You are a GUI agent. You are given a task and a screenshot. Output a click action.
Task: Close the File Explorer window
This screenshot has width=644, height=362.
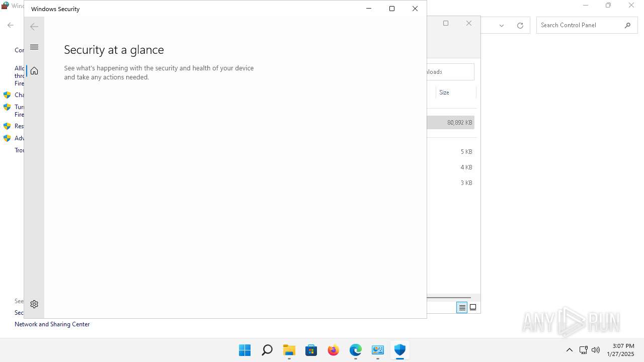coord(469,23)
